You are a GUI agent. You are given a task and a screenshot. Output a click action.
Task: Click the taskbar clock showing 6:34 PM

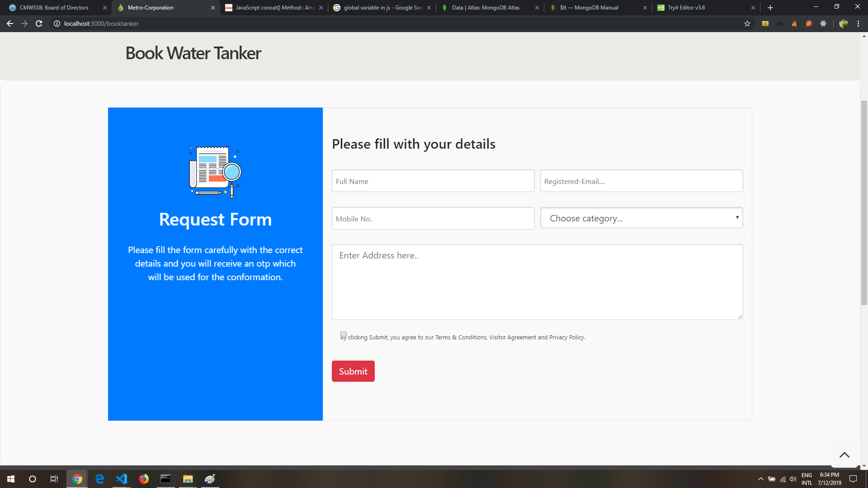click(830, 479)
